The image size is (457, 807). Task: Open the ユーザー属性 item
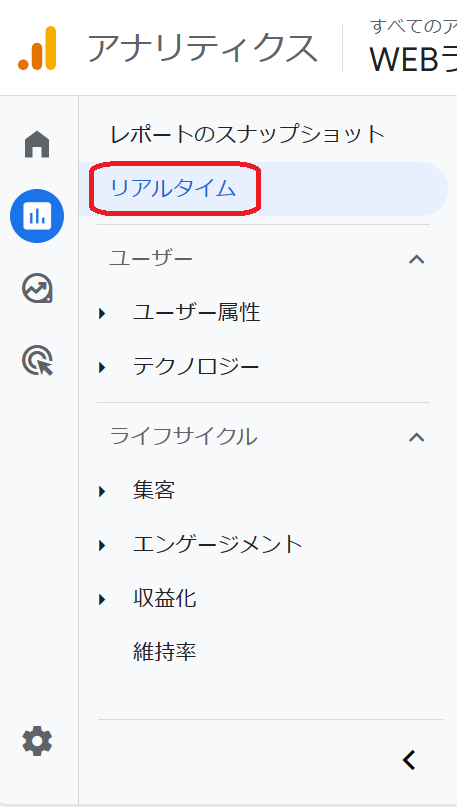197,313
